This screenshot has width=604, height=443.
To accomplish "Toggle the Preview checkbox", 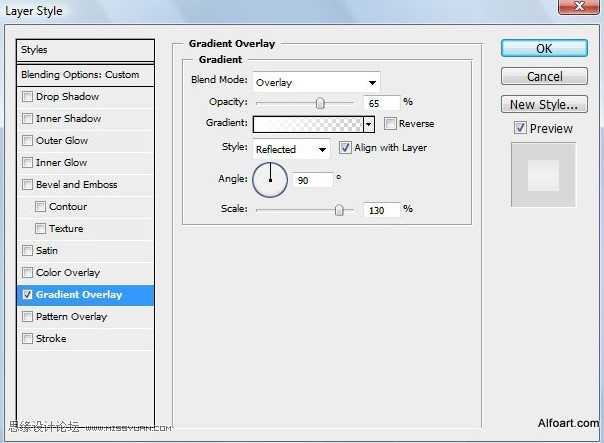I will (520, 128).
